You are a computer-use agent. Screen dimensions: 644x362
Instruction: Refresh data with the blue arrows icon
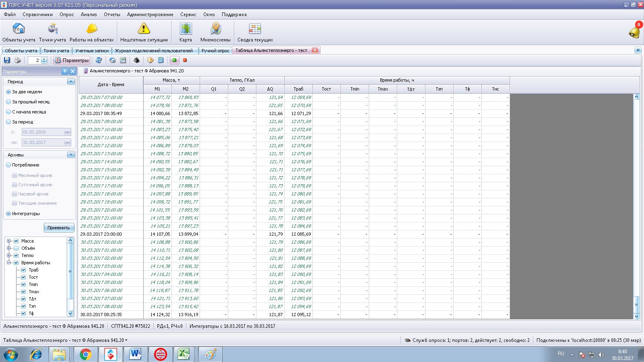coord(99,60)
